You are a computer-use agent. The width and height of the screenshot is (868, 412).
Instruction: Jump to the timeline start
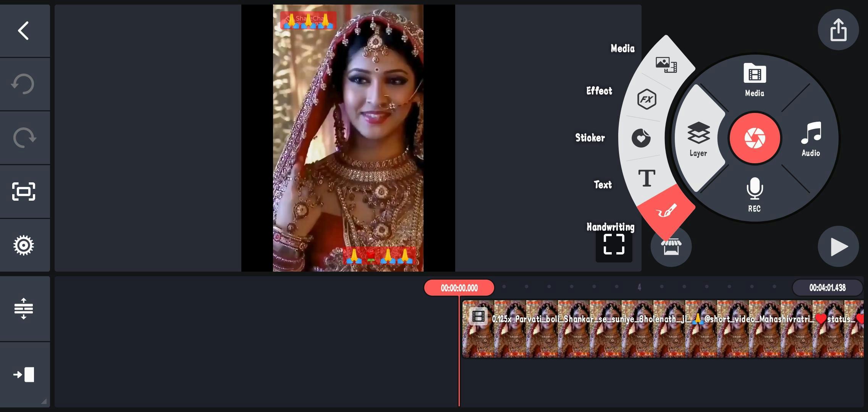tap(24, 375)
